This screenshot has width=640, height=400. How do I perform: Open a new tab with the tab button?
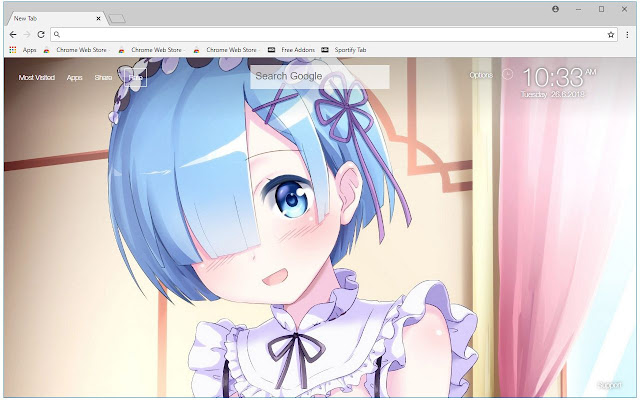[117, 19]
